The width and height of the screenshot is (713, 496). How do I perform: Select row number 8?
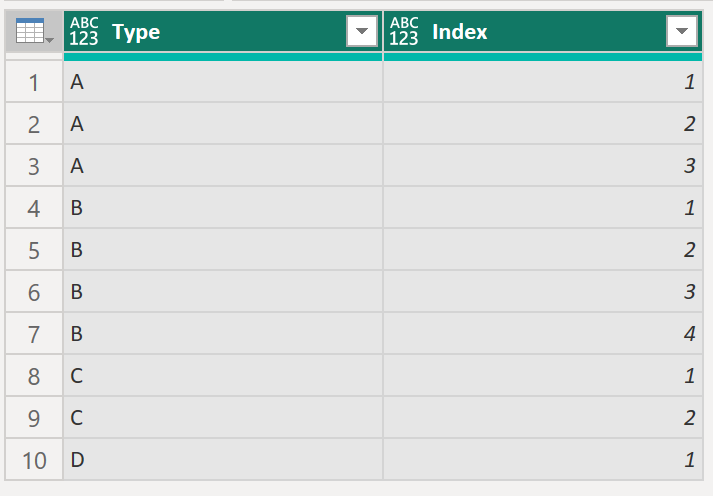[34, 376]
